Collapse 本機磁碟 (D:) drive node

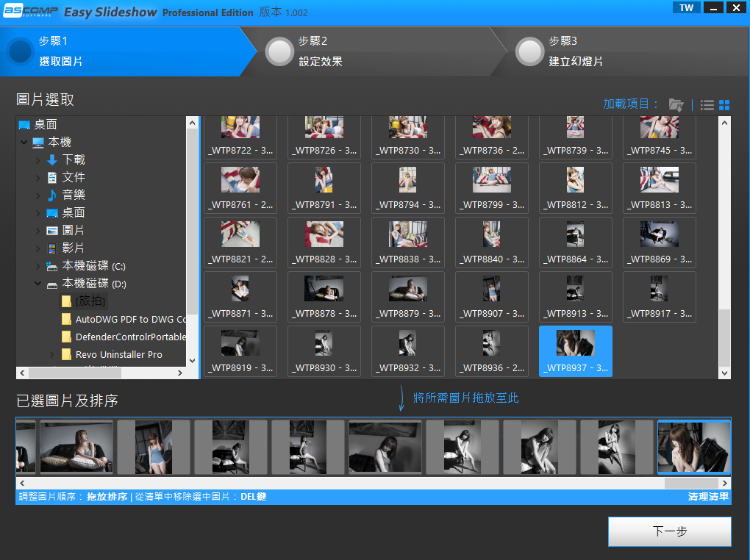point(38,284)
